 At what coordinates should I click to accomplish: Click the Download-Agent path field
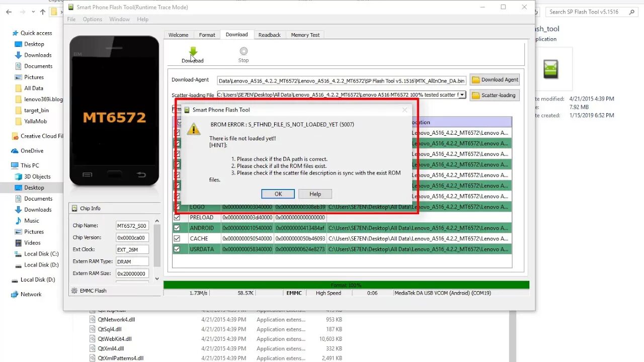[342, 80]
